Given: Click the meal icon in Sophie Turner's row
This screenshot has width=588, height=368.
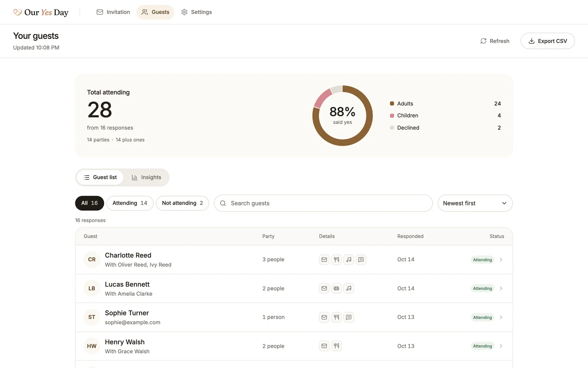Looking at the screenshot, I should tap(336, 317).
